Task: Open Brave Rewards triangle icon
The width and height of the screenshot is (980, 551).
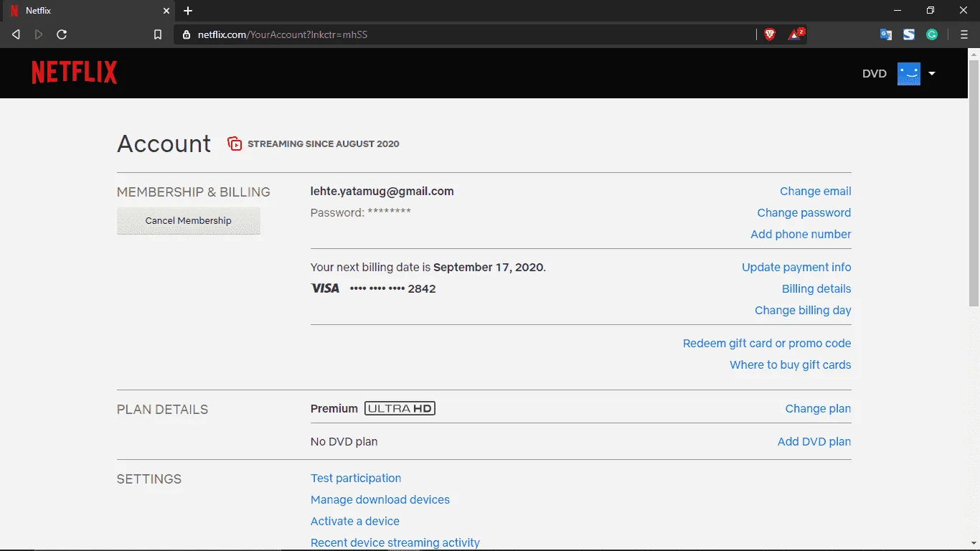Action: click(796, 34)
